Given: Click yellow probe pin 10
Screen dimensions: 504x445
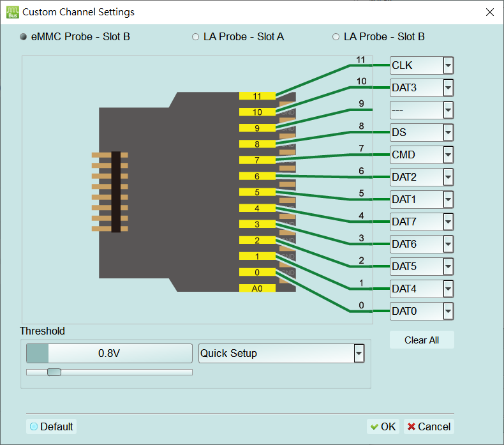Looking at the screenshot, I should coord(257,112).
